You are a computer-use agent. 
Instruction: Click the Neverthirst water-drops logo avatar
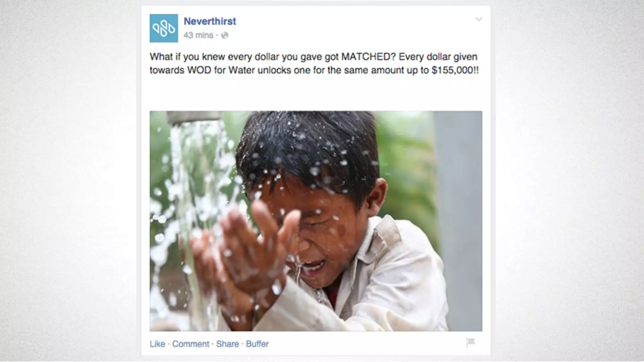tap(164, 28)
